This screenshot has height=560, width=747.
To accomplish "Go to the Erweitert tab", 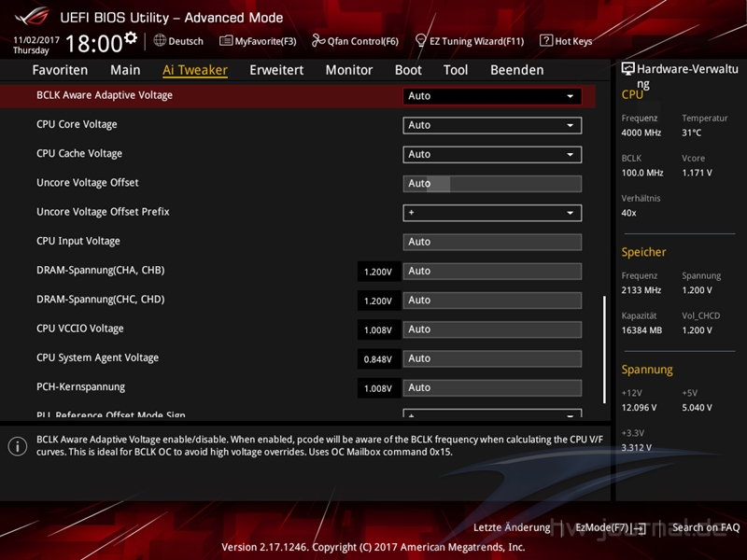I will tap(276, 70).
